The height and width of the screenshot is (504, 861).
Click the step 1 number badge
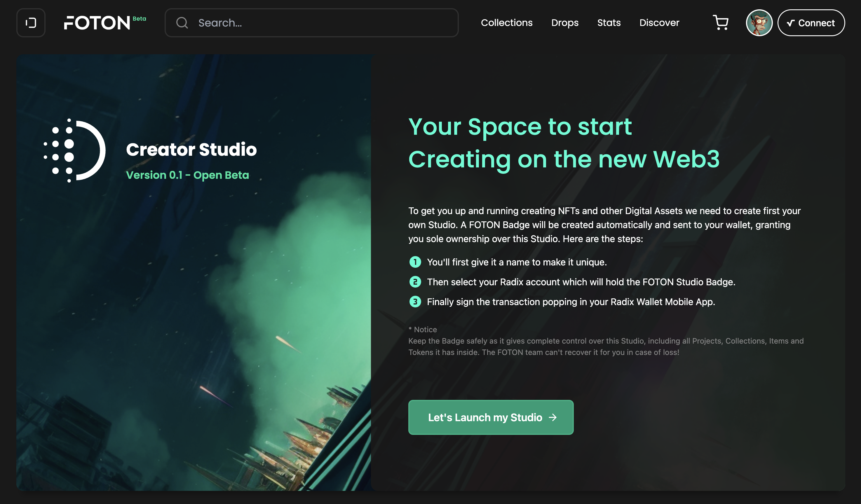(x=415, y=262)
